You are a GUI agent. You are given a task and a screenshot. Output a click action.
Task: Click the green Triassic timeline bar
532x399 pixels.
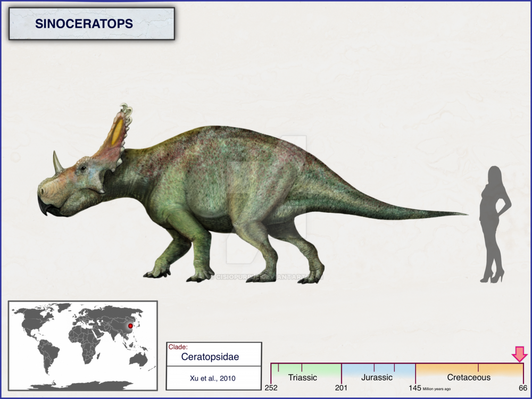(x=306, y=370)
